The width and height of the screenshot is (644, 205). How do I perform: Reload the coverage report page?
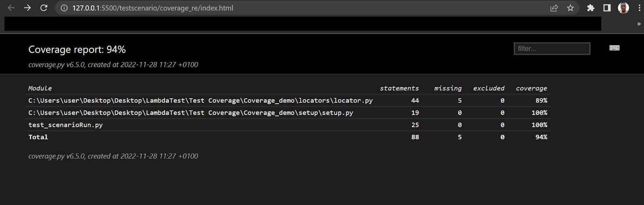coord(44,8)
